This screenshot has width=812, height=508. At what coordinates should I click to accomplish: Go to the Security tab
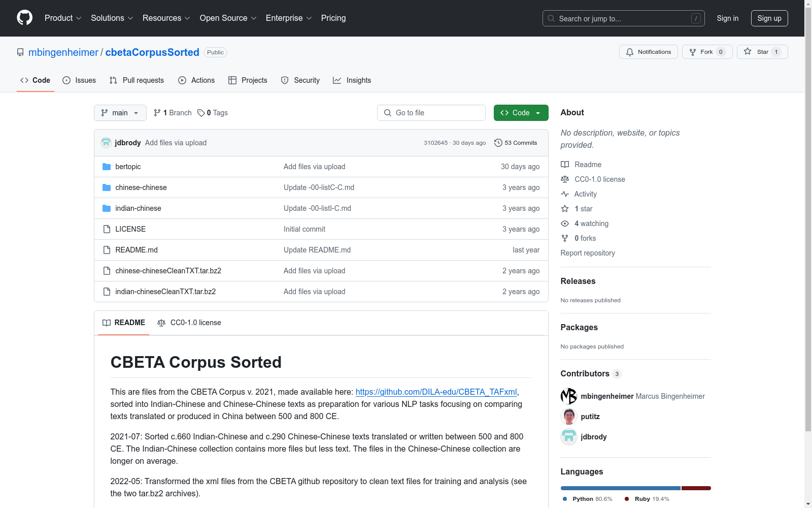(300, 80)
